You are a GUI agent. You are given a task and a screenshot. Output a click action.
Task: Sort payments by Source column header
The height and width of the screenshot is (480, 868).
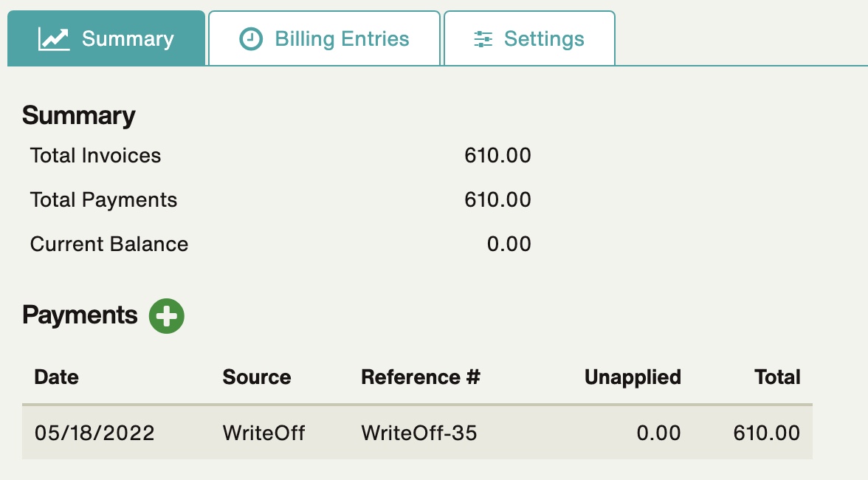tap(257, 377)
